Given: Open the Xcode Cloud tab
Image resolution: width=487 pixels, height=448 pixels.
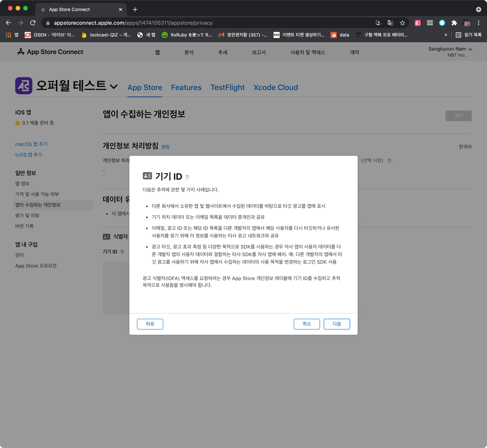Looking at the screenshot, I should click(276, 87).
